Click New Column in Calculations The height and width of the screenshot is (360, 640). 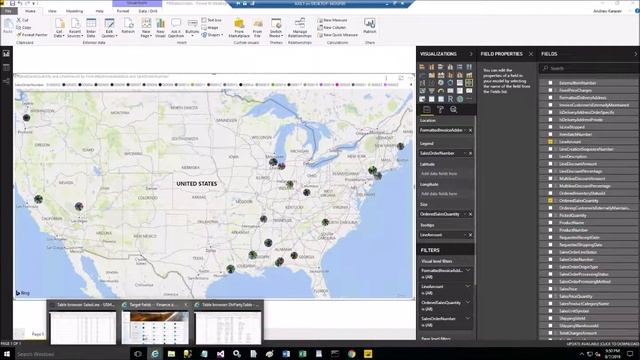point(332,27)
